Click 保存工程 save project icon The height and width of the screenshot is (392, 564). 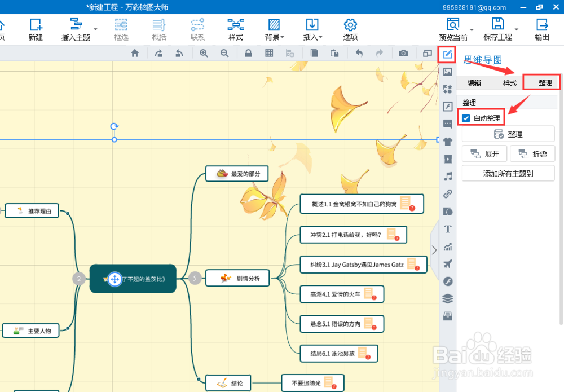click(x=498, y=24)
